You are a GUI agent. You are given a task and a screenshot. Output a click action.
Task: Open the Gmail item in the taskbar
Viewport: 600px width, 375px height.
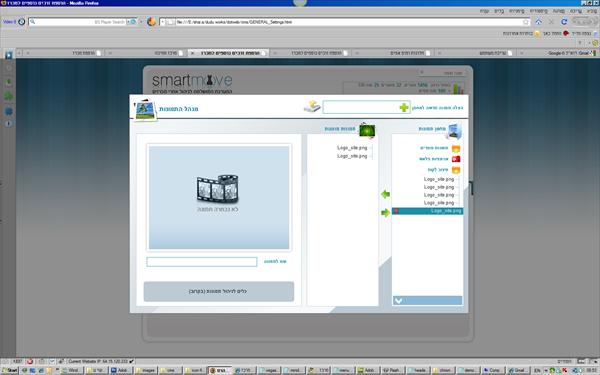click(518, 370)
